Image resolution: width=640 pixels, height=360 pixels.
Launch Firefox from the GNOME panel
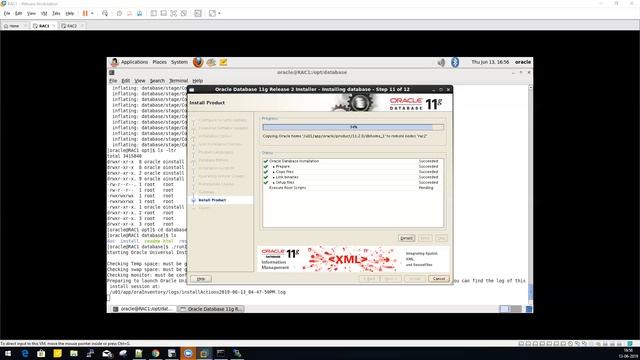pyautogui.click(x=198, y=62)
